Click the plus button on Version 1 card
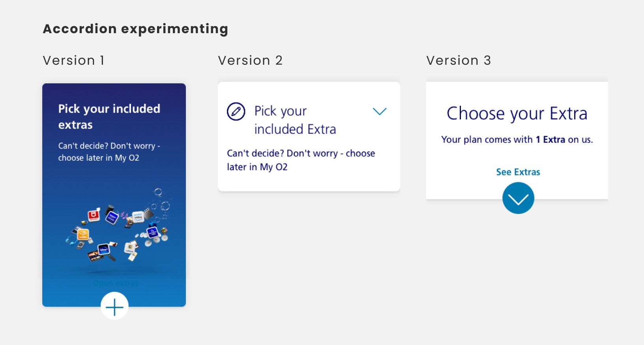644x345 pixels. [x=114, y=306]
